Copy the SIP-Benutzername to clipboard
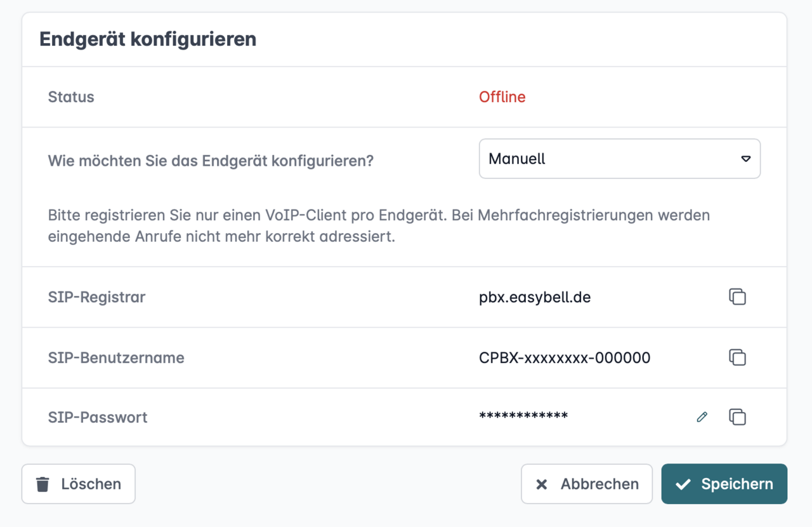The image size is (812, 527). (x=737, y=357)
